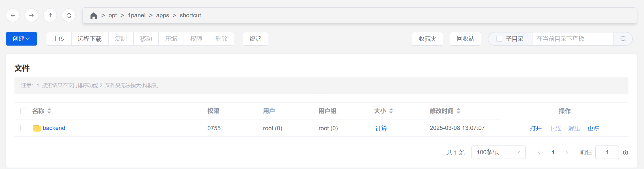Sort by 大小 column arrows
This screenshot has height=169, width=644.
coord(391,111)
